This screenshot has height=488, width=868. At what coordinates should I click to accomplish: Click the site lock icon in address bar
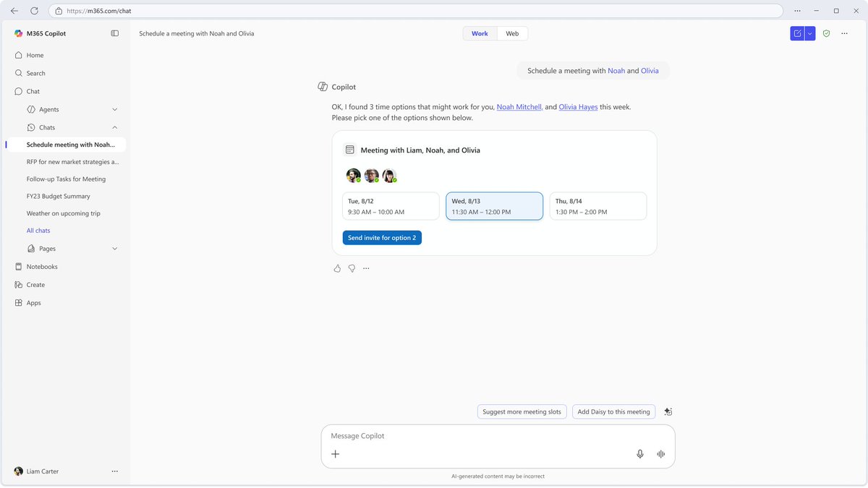pyautogui.click(x=59, y=11)
